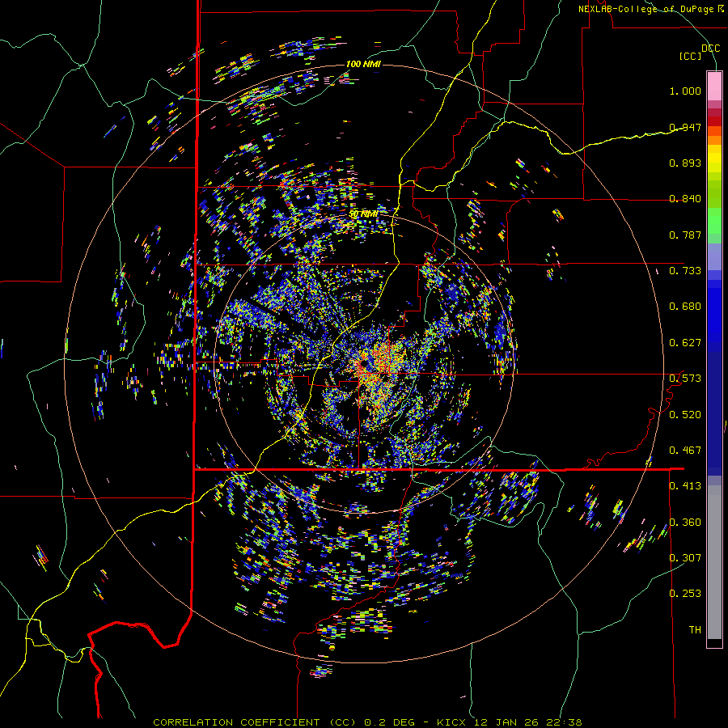Pick the red swatch on the colorbar
Image resolution: width=728 pixels, height=728 pixels.
click(x=714, y=121)
